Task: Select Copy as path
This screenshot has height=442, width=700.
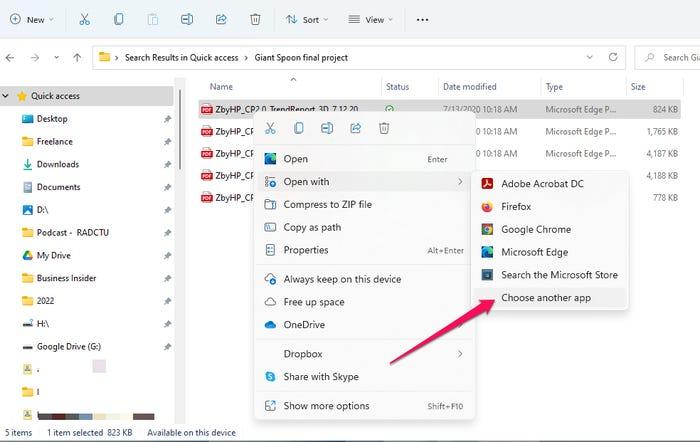Action: tap(364, 227)
